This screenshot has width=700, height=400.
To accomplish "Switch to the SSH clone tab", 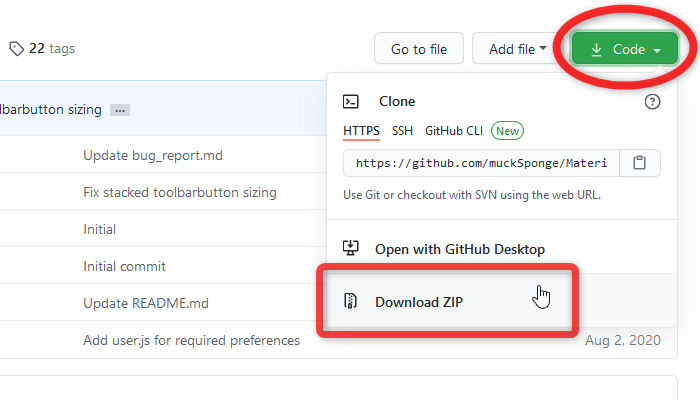I will 402,131.
